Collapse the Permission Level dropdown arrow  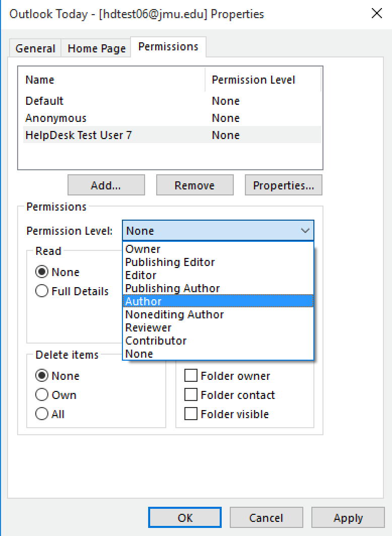click(x=305, y=231)
